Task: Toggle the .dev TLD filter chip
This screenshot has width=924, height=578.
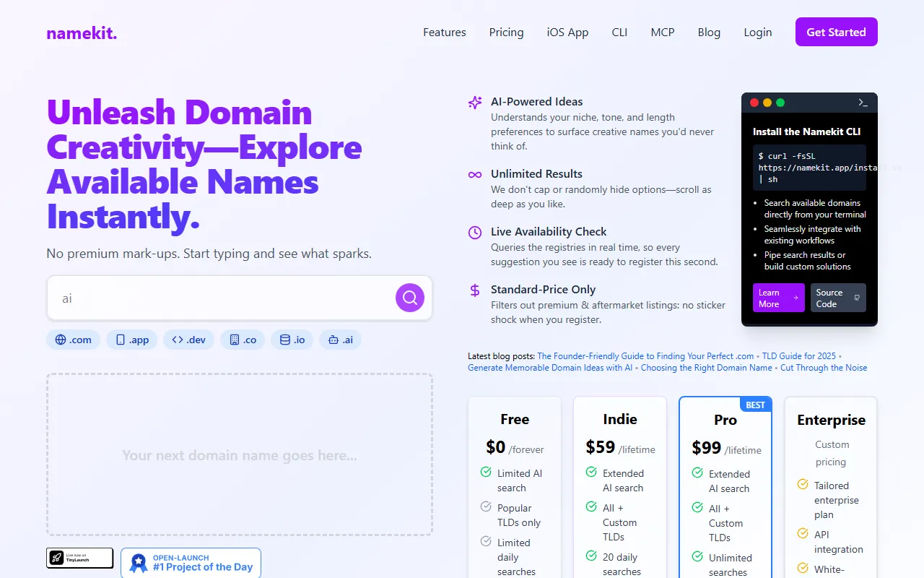Action: 188,340
